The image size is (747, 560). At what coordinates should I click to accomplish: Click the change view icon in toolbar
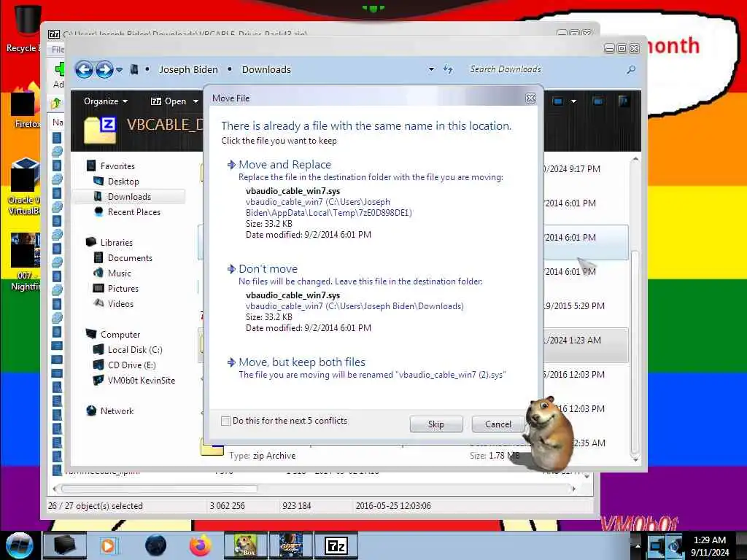[x=558, y=101]
